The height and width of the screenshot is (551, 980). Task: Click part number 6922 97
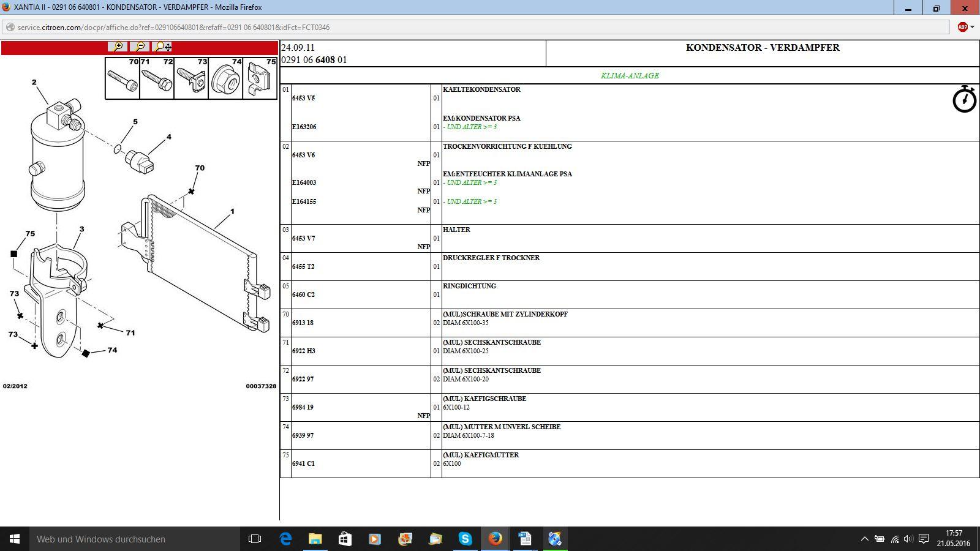click(x=303, y=379)
